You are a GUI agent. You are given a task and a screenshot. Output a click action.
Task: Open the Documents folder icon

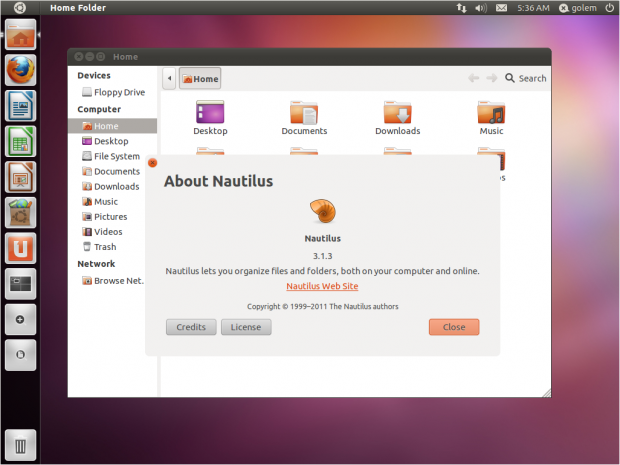(x=304, y=118)
